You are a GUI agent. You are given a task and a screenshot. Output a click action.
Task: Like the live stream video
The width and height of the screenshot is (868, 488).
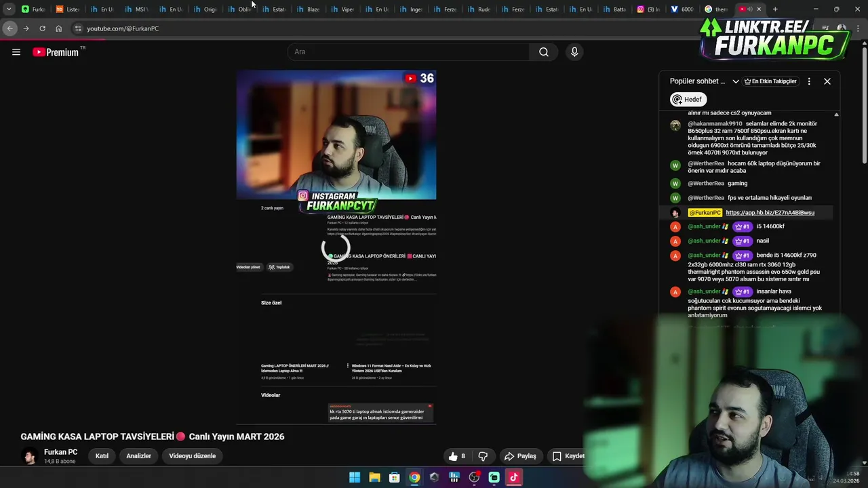[x=457, y=456]
